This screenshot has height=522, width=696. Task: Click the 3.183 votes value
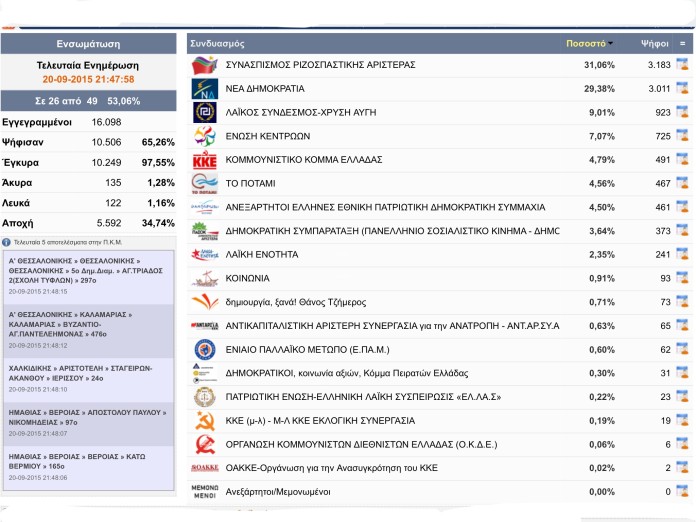point(659,65)
